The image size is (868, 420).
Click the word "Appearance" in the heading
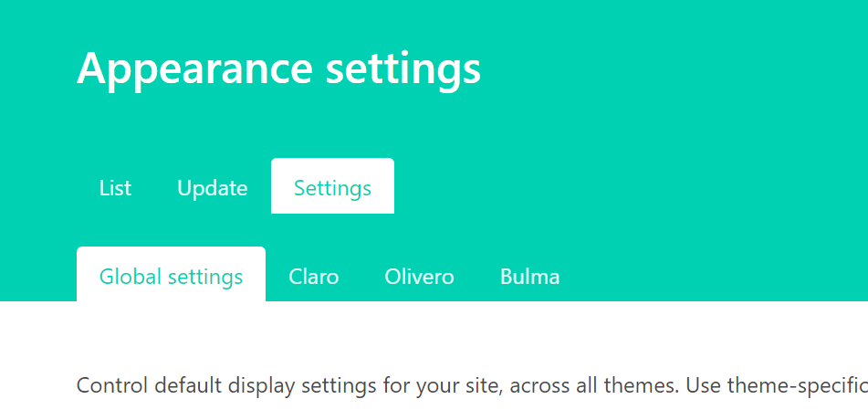pyautogui.click(x=182, y=69)
